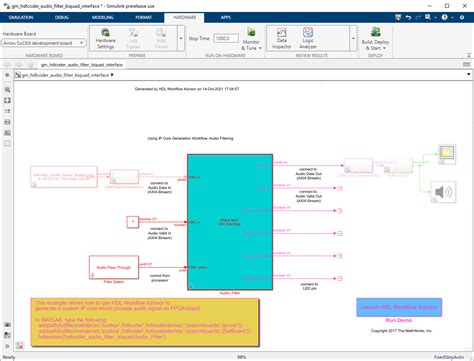The width and height of the screenshot is (474, 361).
Task: Select the scope display block
Action: [447, 154]
